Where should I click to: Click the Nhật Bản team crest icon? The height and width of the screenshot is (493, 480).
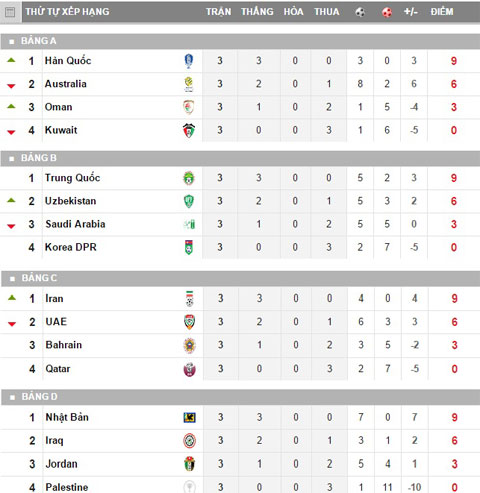pos(190,417)
